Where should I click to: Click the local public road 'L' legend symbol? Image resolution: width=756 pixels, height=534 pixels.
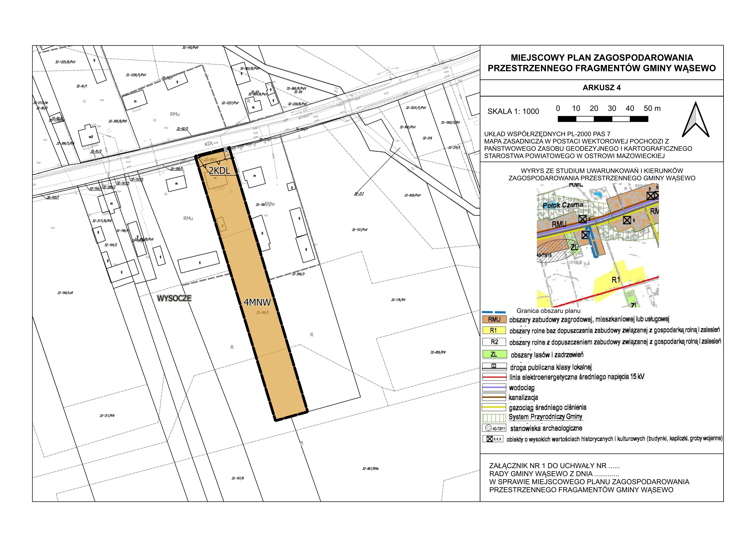494,366
